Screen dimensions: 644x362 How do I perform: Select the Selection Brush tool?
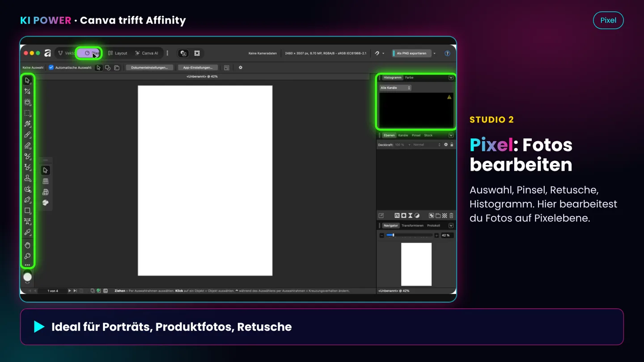coord(27,102)
